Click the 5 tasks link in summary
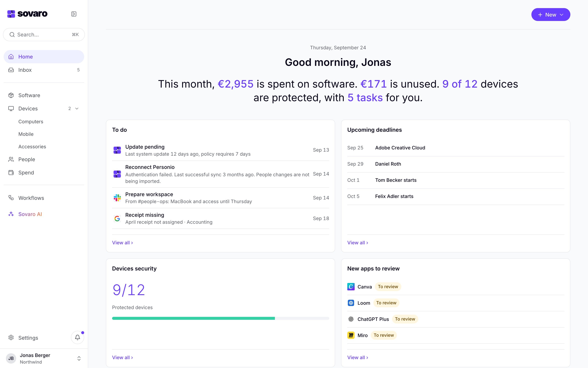 tap(365, 98)
